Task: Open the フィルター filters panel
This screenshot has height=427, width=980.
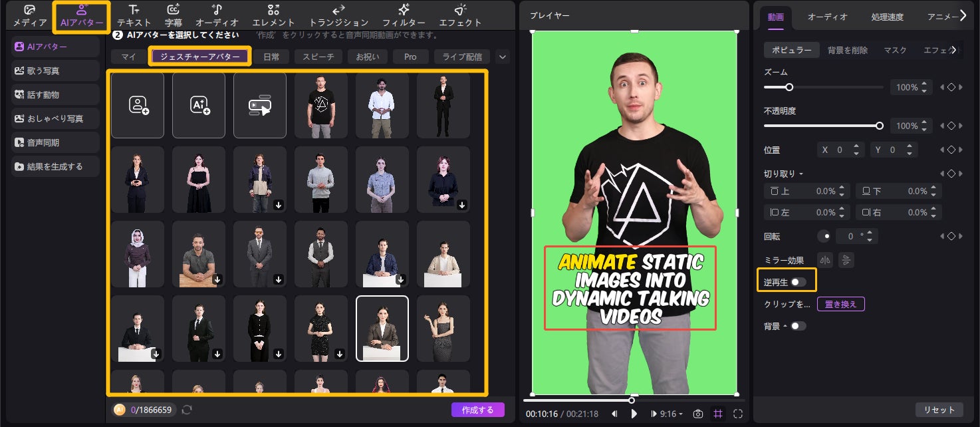Action: pyautogui.click(x=404, y=16)
